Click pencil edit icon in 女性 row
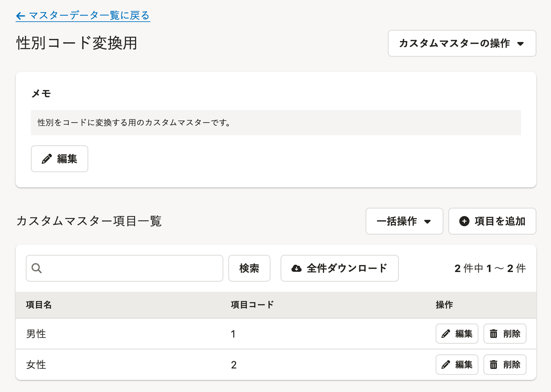The width and height of the screenshot is (551, 392). tap(446, 365)
